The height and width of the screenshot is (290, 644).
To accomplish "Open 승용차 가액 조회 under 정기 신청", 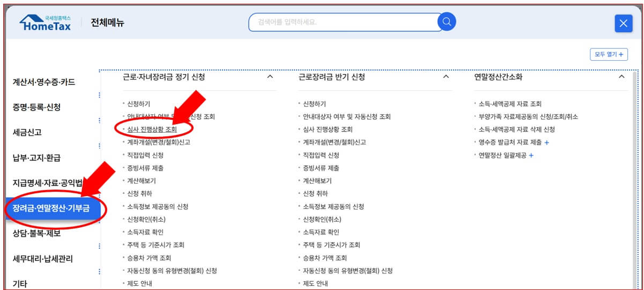I will click(x=149, y=258).
